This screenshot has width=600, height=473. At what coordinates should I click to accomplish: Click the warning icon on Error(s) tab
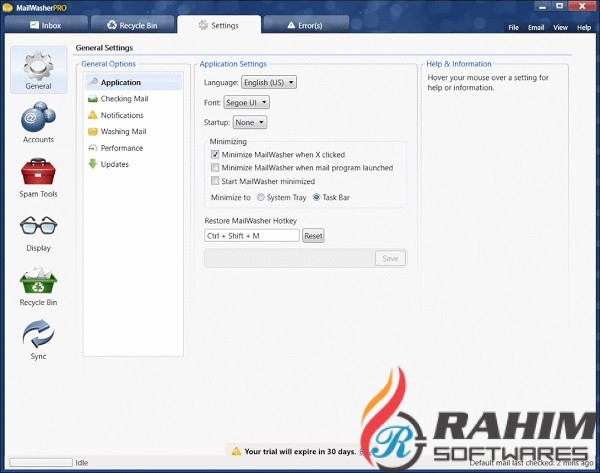pos(291,25)
